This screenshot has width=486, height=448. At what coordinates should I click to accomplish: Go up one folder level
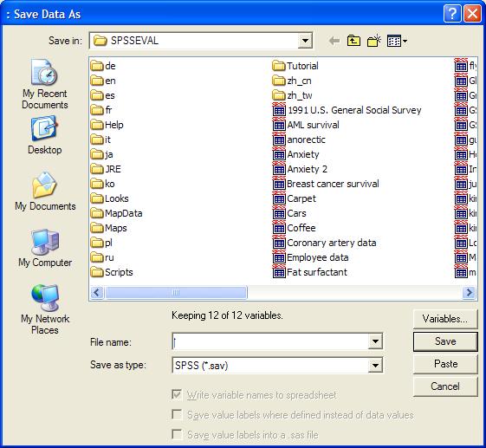(353, 41)
